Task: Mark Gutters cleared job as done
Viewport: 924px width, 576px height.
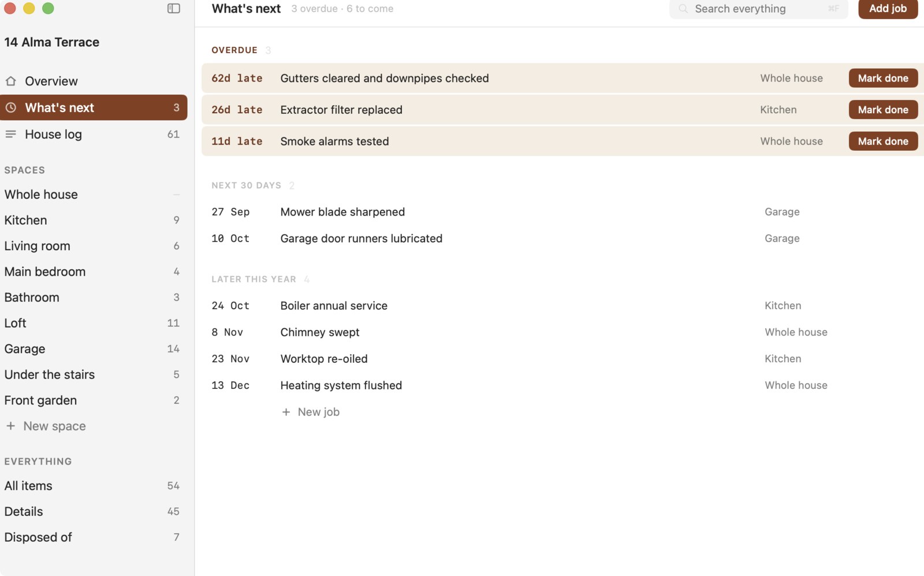Action: pyautogui.click(x=883, y=78)
